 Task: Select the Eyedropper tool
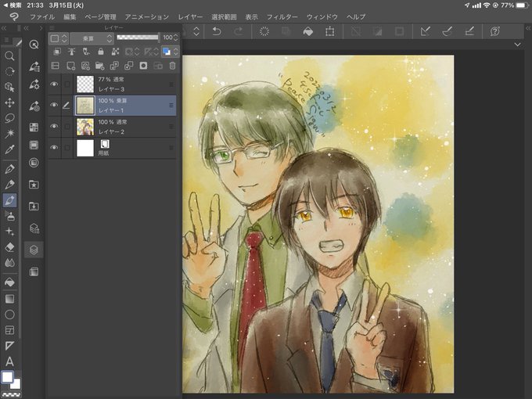coord(9,149)
